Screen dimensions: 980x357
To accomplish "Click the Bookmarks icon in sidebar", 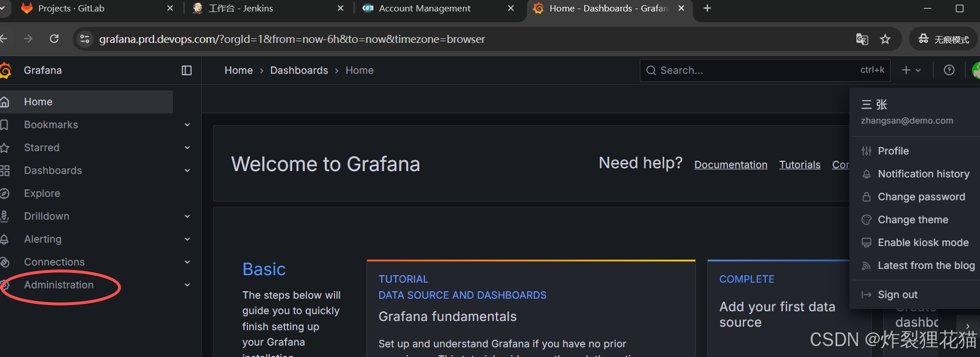I will (4, 125).
